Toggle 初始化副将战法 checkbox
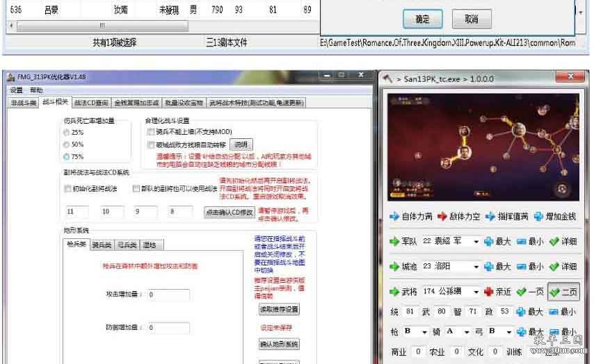The image size is (594, 364). (67, 188)
